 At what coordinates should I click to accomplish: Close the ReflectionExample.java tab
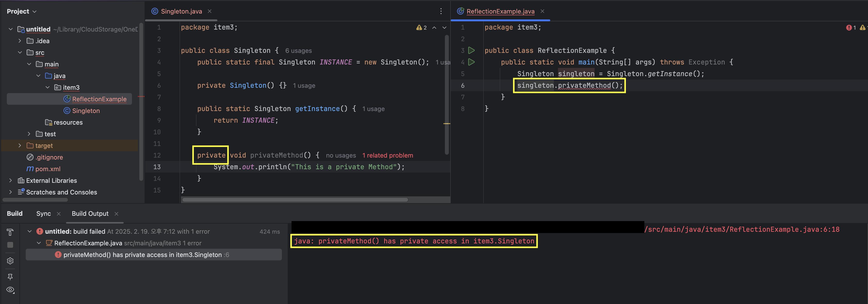click(x=542, y=11)
